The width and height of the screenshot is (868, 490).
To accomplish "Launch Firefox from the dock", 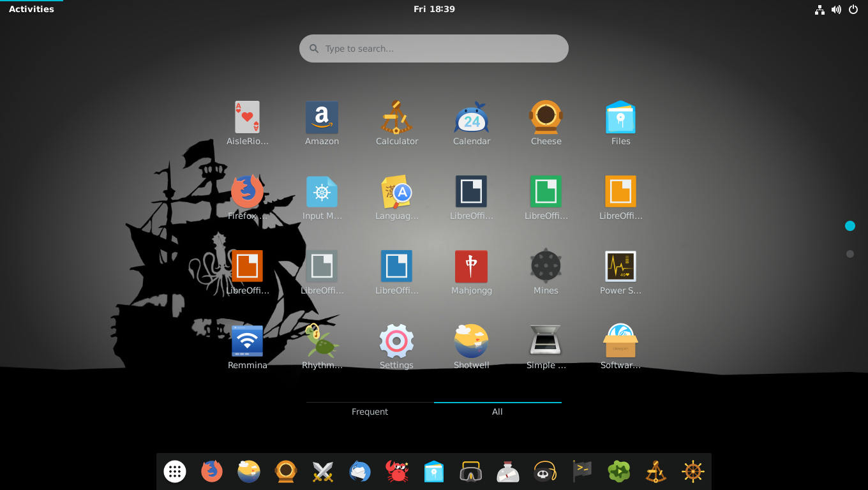I will tap(212, 471).
